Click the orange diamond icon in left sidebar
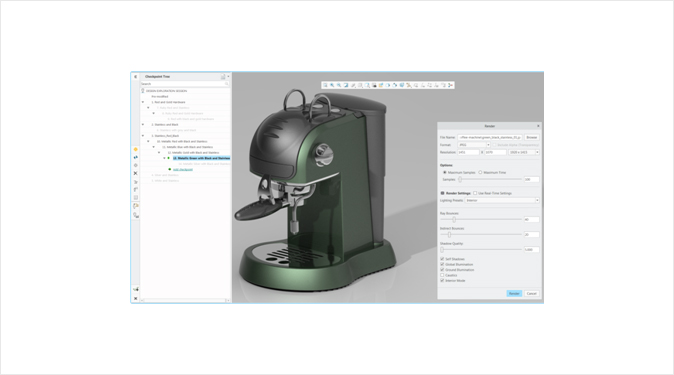674x375 pixels. pyautogui.click(x=135, y=149)
